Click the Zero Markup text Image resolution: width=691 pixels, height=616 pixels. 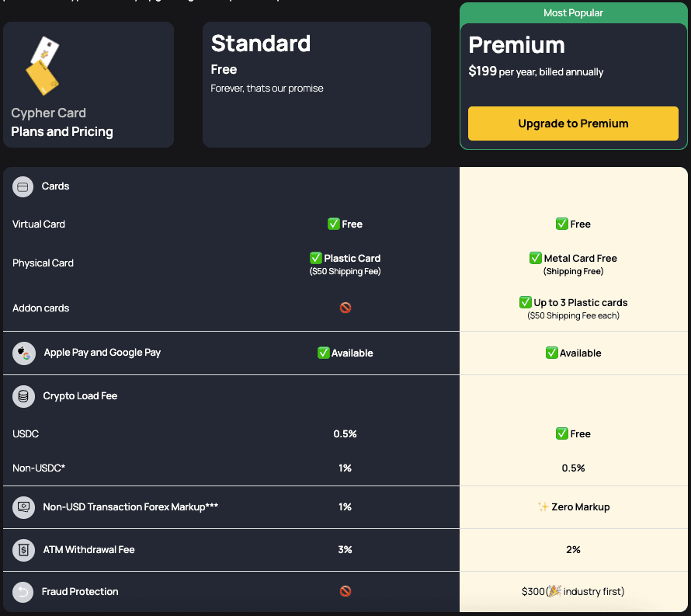pyautogui.click(x=581, y=506)
